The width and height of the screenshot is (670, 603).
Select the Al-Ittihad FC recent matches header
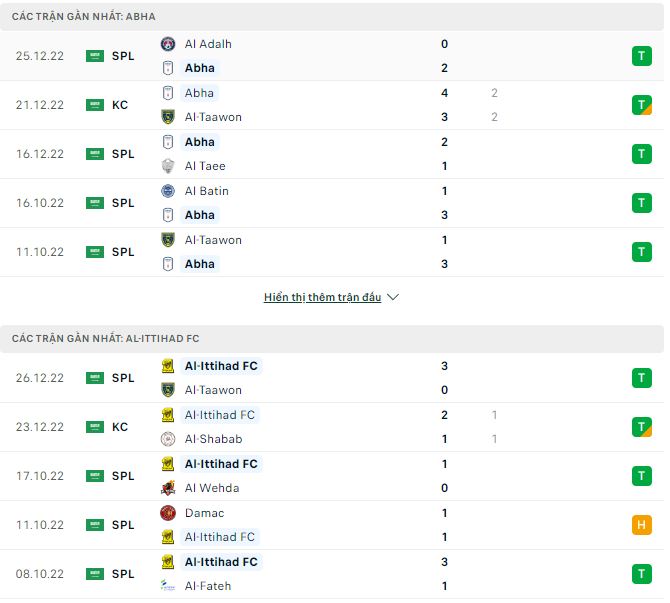(x=105, y=339)
